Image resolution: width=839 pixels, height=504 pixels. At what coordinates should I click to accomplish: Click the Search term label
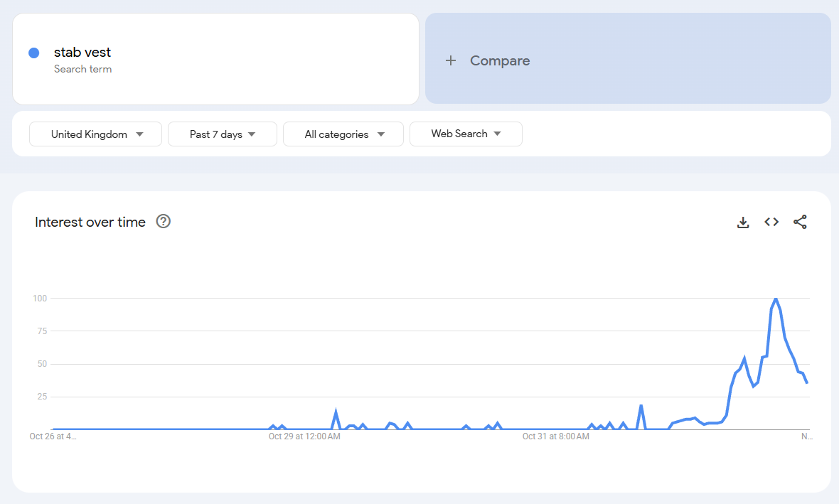pos(83,69)
